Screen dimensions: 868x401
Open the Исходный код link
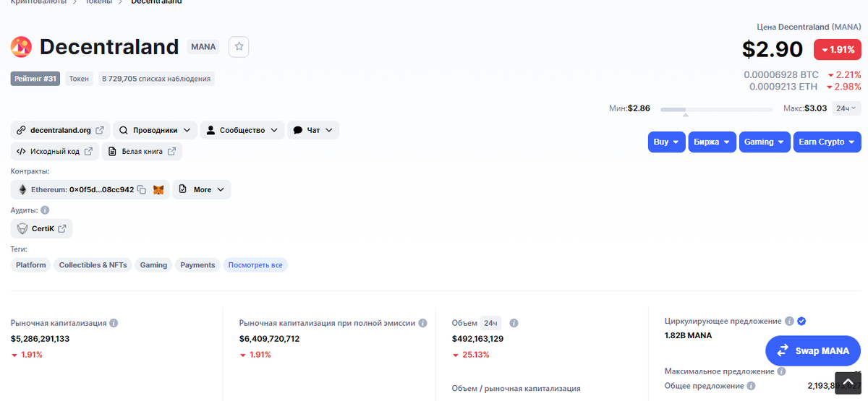pos(54,151)
